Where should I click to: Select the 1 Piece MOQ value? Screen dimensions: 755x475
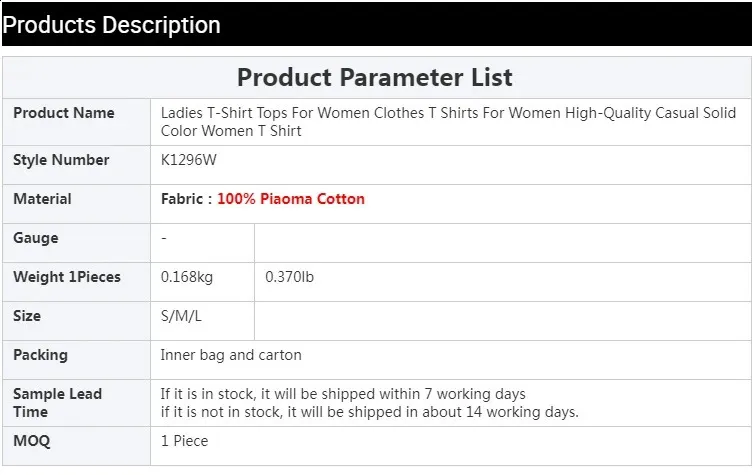coord(184,441)
